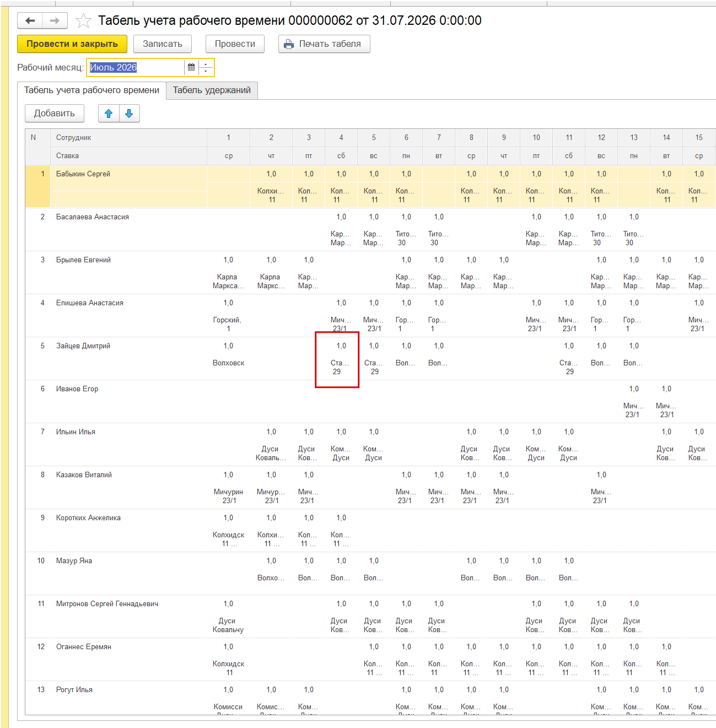Select the Мичурин 23/1 cell for Казаков Виталий

click(x=228, y=497)
